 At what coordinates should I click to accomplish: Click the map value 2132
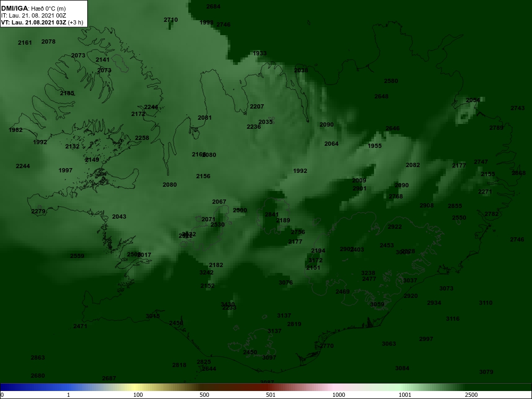(72, 147)
